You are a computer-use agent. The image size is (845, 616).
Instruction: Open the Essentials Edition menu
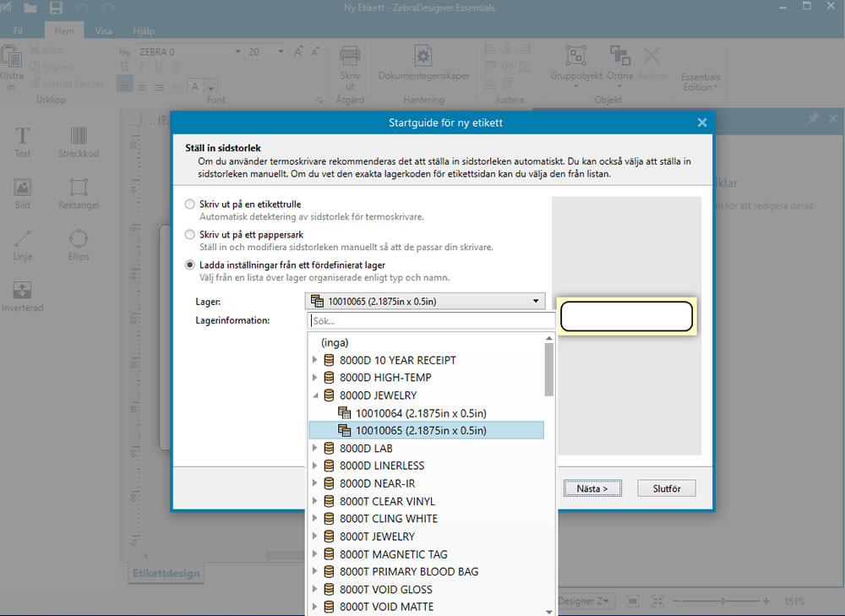coord(700,82)
